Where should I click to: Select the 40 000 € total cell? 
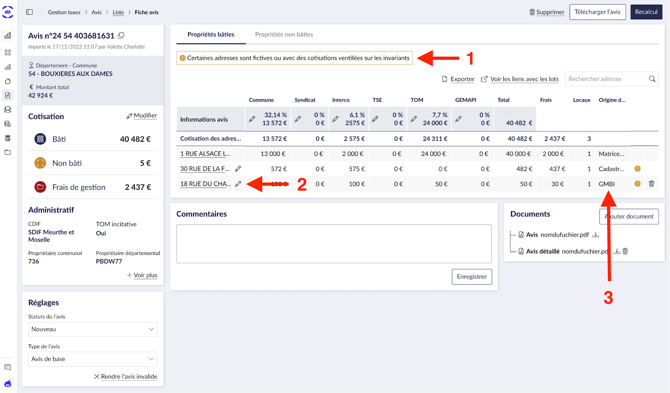click(x=516, y=154)
